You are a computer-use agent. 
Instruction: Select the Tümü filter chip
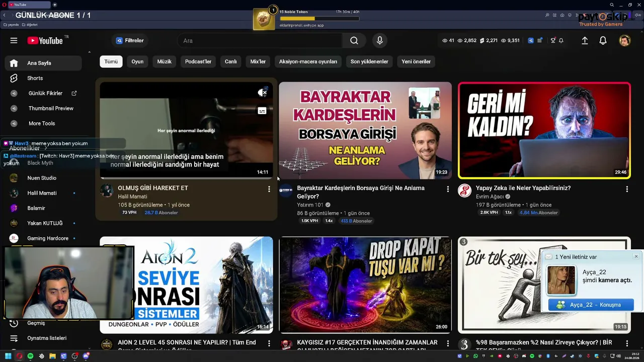[111, 61]
